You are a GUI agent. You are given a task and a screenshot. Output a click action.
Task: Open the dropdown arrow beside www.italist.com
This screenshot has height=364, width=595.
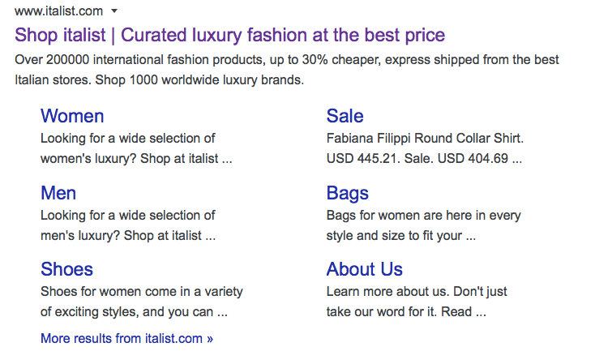click(x=115, y=11)
